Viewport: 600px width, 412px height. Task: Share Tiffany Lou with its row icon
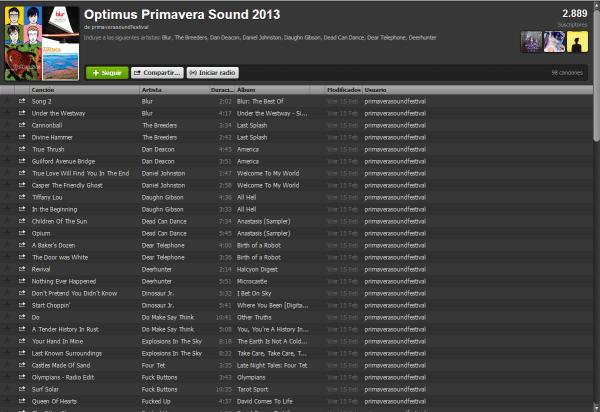click(x=22, y=197)
